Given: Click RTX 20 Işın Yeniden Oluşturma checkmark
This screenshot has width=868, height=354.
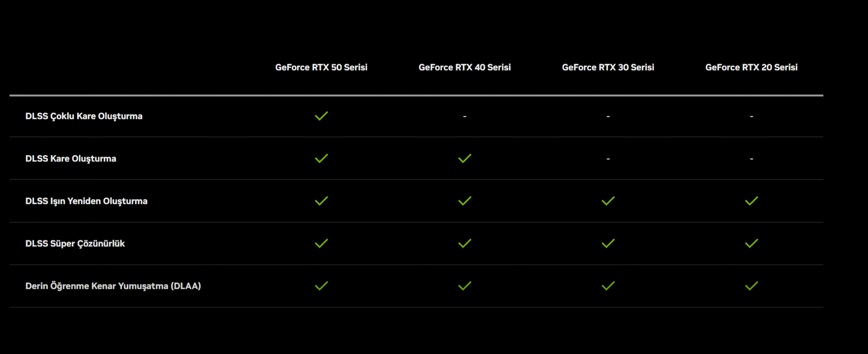Looking at the screenshot, I should click(x=751, y=201).
